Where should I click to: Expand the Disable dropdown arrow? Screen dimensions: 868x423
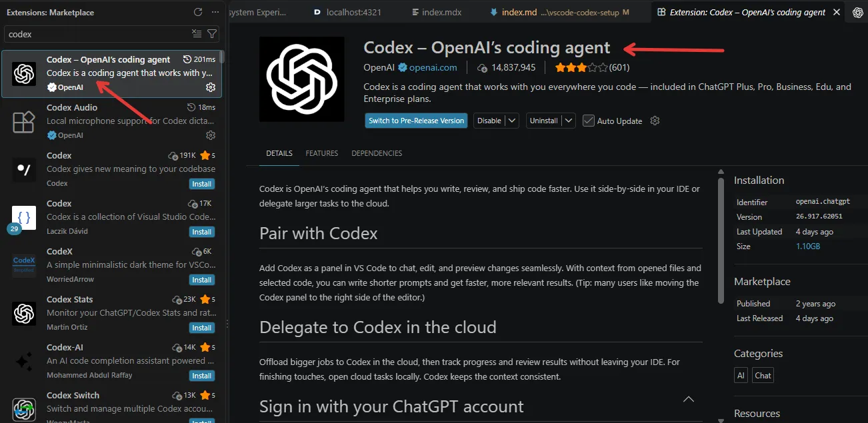click(x=512, y=121)
